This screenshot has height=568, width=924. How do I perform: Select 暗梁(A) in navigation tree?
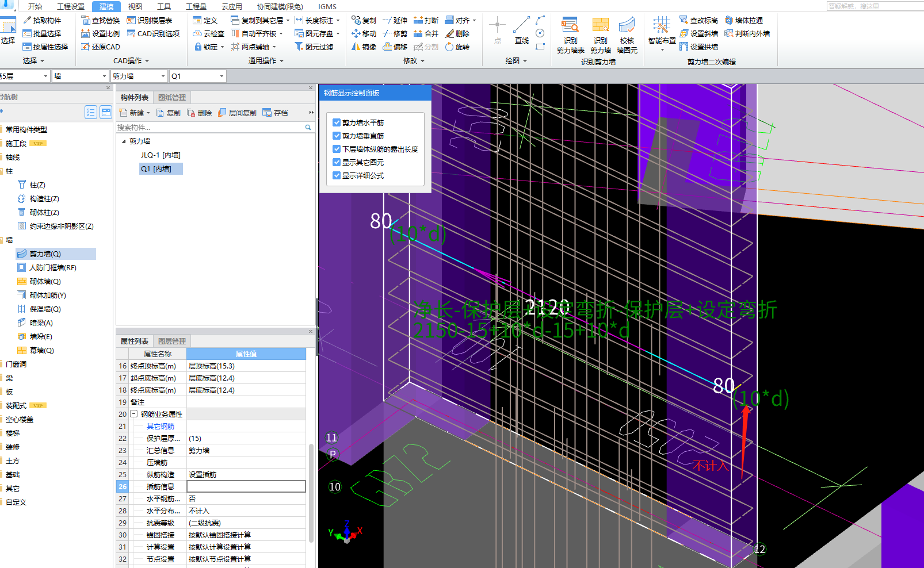pyautogui.click(x=41, y=323)
